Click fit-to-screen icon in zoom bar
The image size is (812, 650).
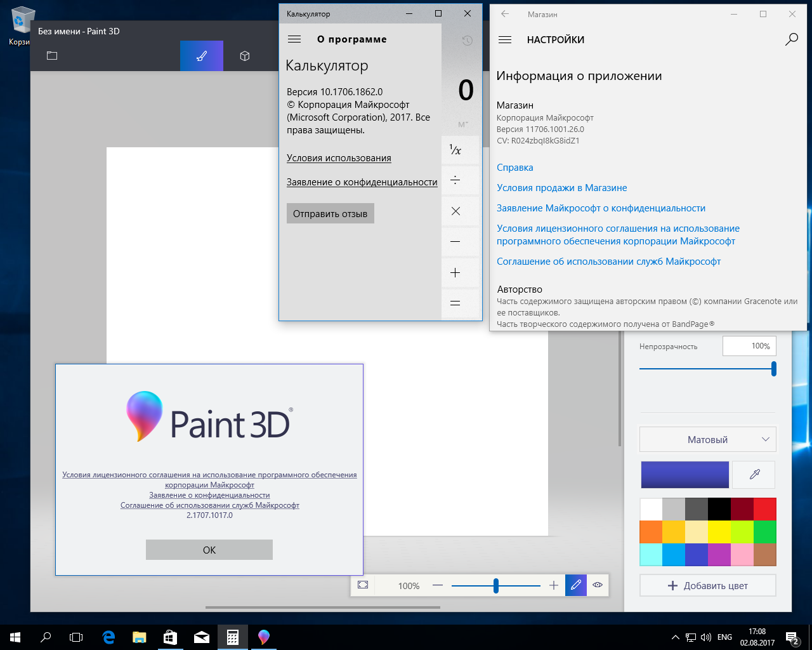tap(363, 585)
